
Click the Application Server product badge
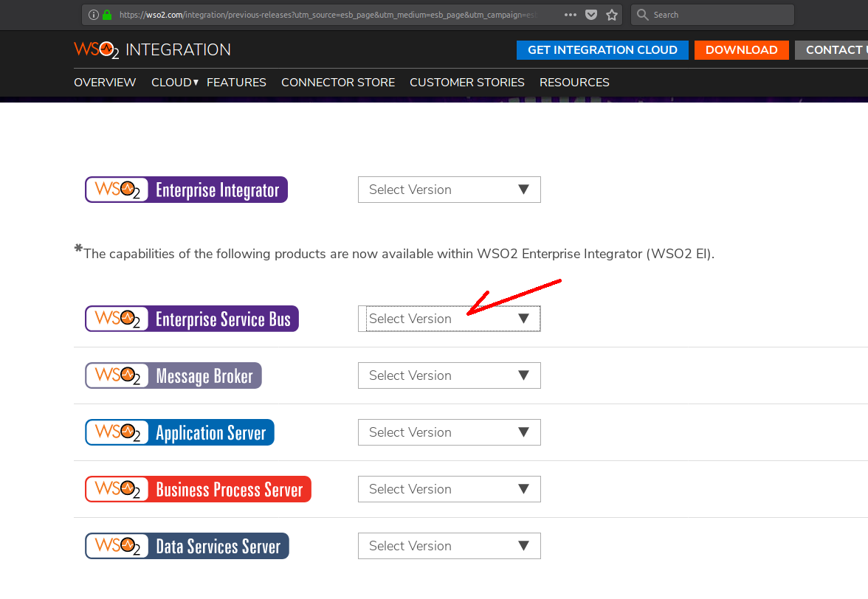coord(179,432)
